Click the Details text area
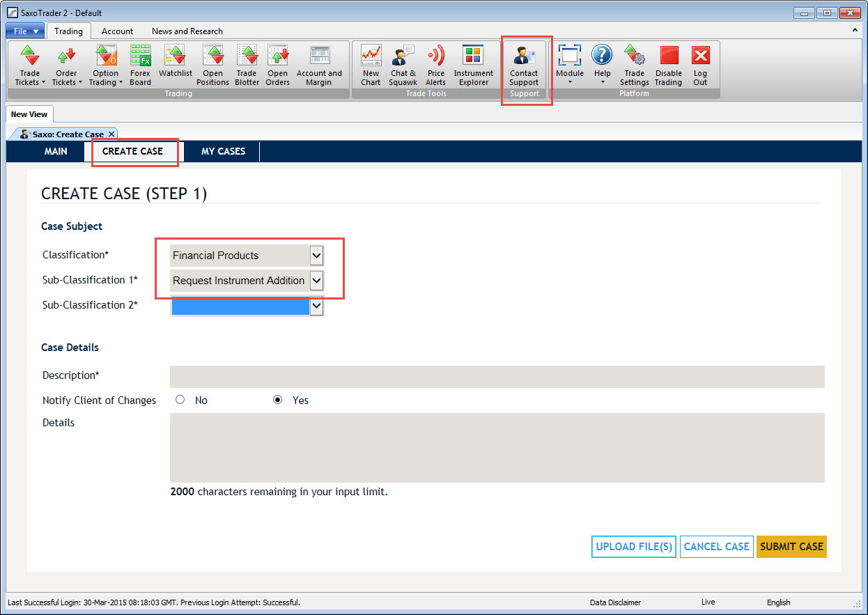The image size is (868, 615). 497,448
